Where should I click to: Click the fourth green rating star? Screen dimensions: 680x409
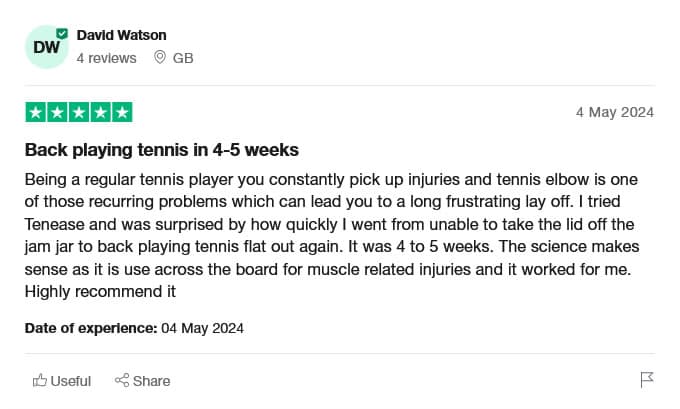(x=101, y=112)
